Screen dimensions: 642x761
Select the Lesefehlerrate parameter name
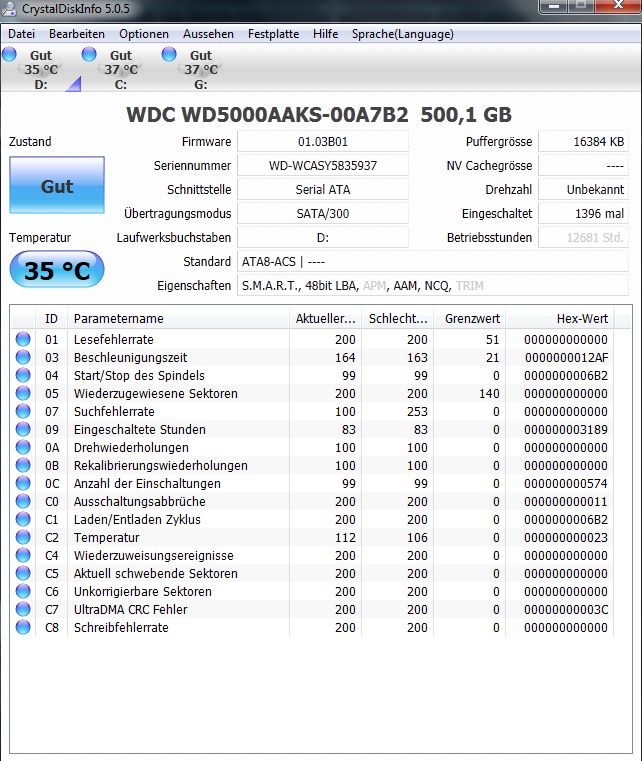click(x=114, y=339)
